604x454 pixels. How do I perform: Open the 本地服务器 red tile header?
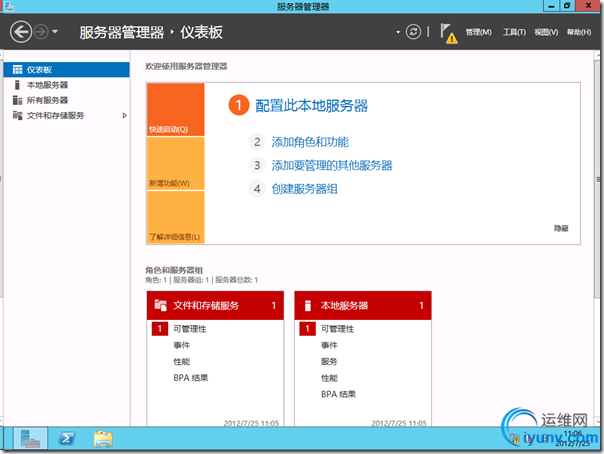363,305
